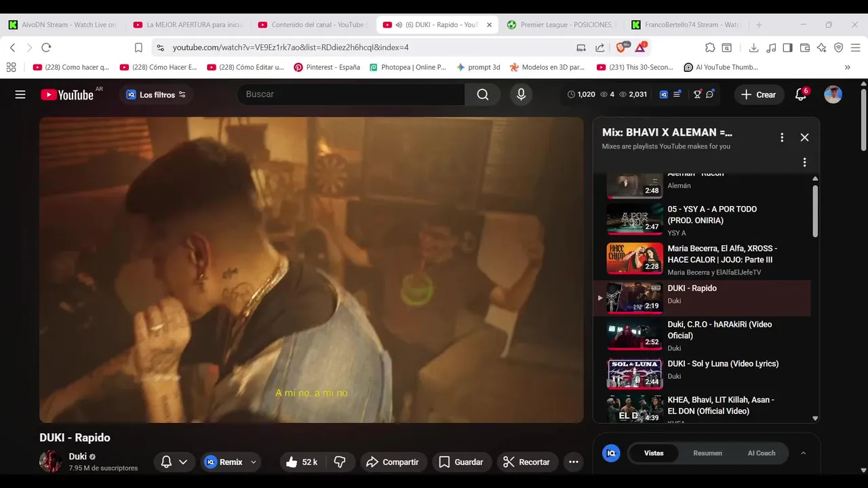Like the video with 52 k likes

(302, 462)
